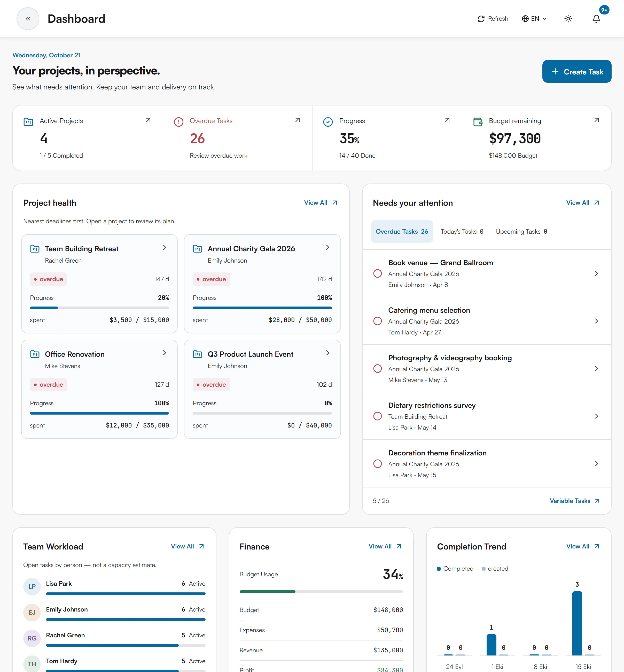The image size is (624, 672).
Task: Toggle the light/dark theme sun icon
Action: tap(568, 19)
